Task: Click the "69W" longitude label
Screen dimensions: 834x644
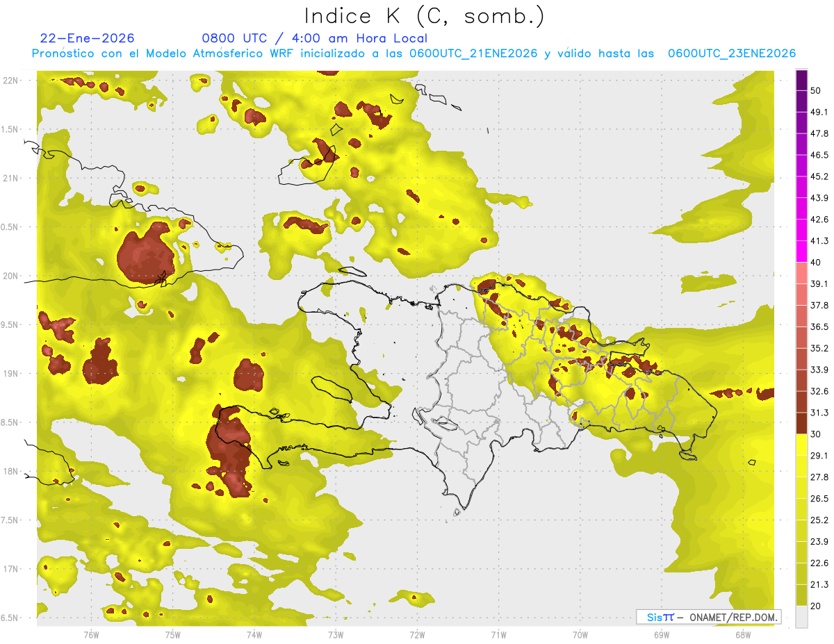Action: click(x=662, y=634)
